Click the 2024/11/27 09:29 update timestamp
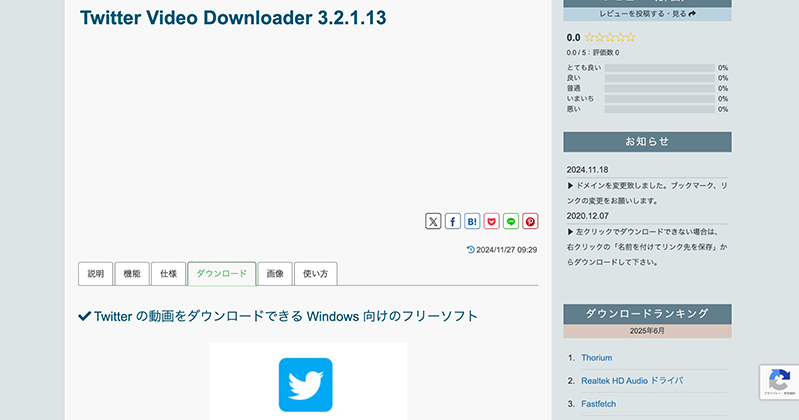The width and height of the screenshot is (799, 420). pyautogui.click(x=502, y=250)
